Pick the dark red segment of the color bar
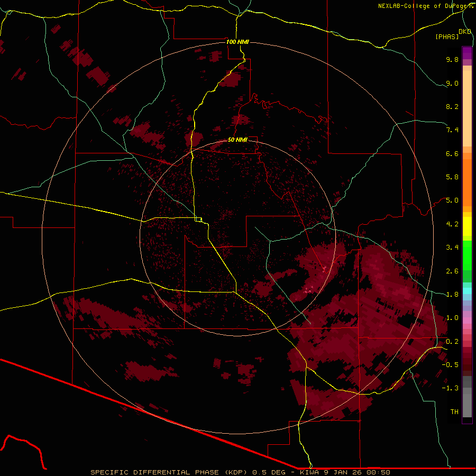Image resolution: width=476 pixels, height=476 pixels. coord(467,361)
